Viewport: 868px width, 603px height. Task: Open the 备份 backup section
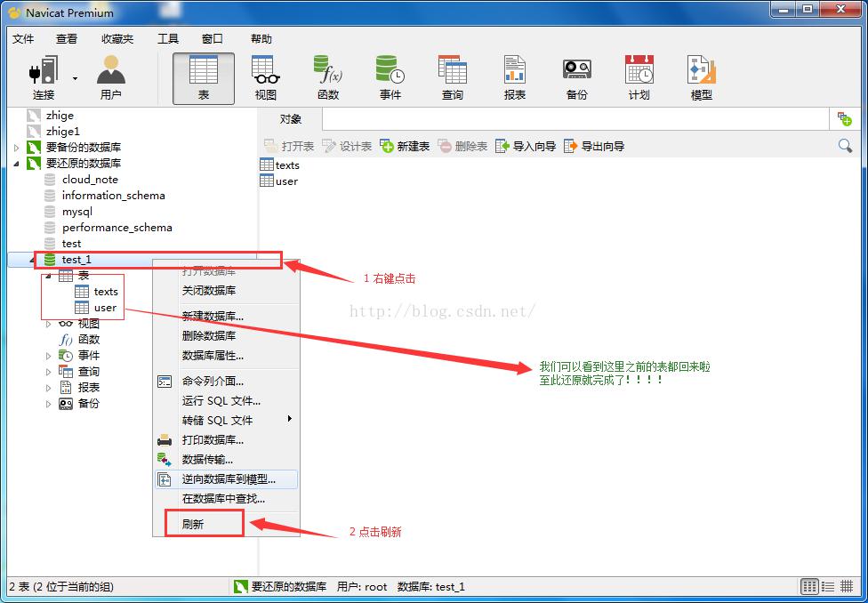point(577,77)
